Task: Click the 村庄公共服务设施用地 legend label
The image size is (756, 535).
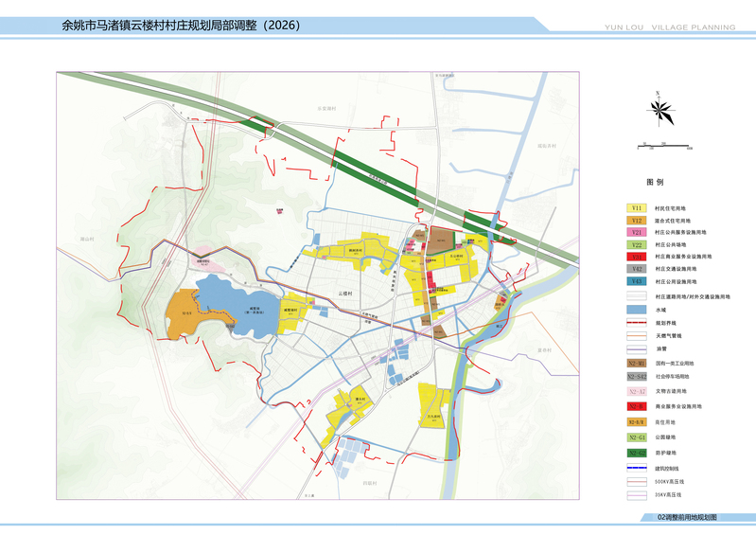Action: pos(679,233)
